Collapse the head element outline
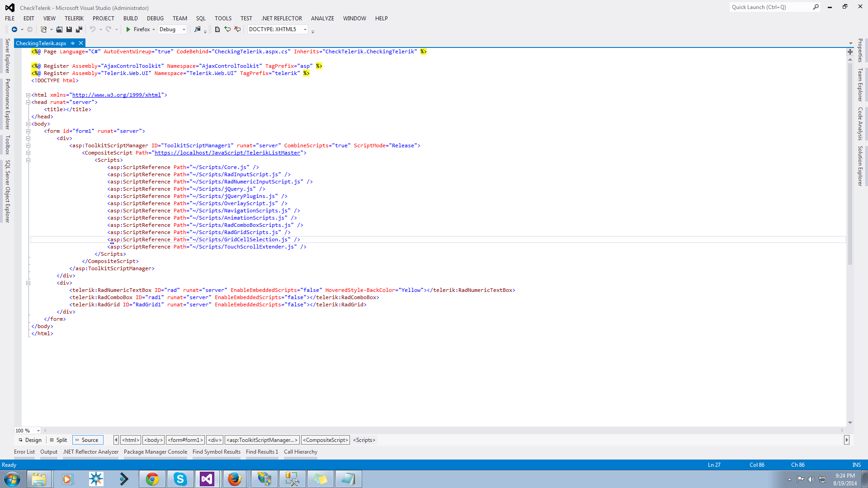 [28, 103]
